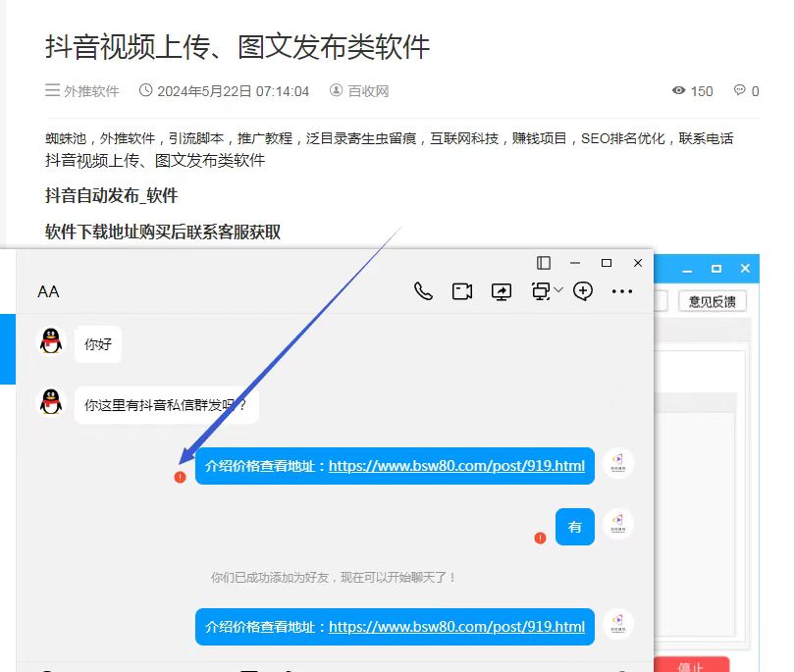
Task: Click the remote control icon
Action: click(541, 291)
